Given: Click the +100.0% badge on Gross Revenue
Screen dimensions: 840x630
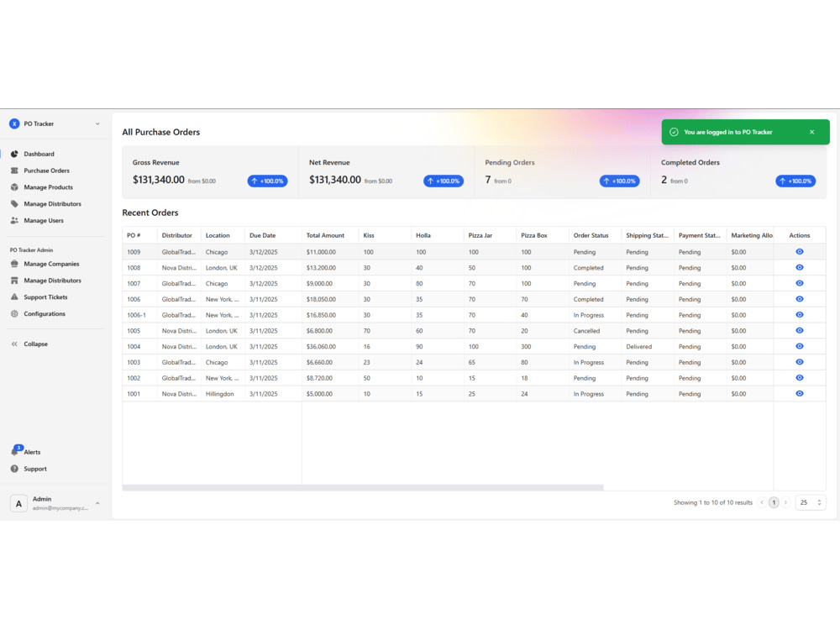Looking at the screenshot, I should click(268, 181).
